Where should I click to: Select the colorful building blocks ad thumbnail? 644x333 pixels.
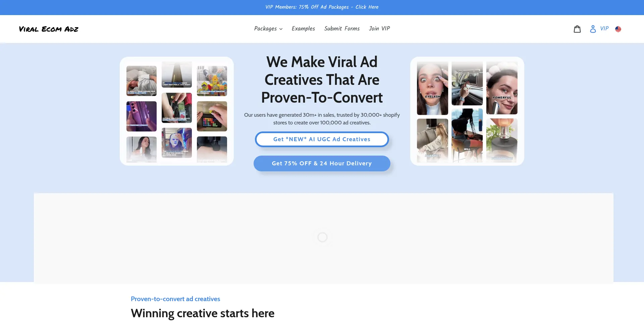pos(212,81)
